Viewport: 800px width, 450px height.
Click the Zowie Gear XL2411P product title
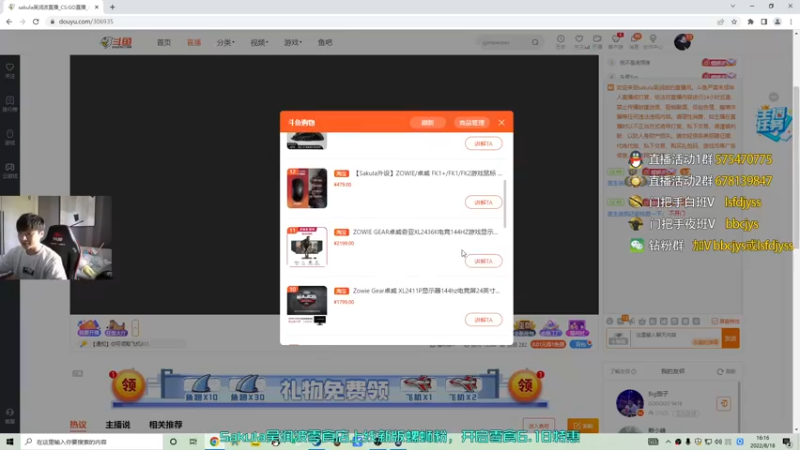[426, 290]
